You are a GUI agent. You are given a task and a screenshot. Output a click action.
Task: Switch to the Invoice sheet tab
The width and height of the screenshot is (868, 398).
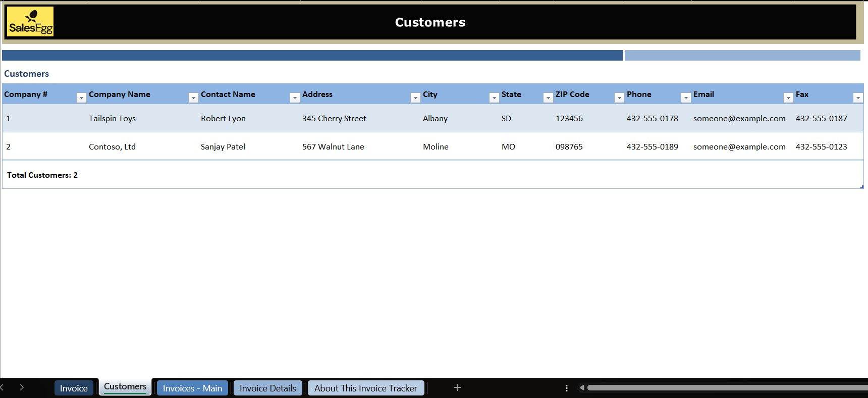click(x=74, y=388)
